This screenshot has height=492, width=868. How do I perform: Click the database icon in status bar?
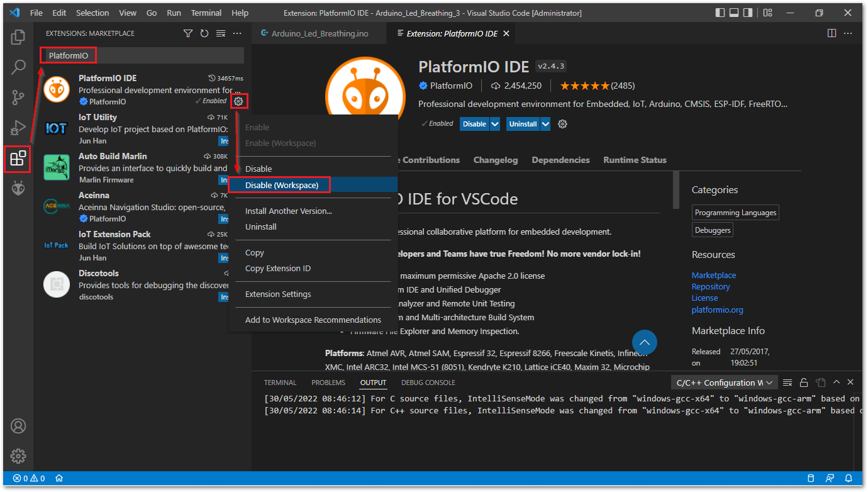click(811, 478)
